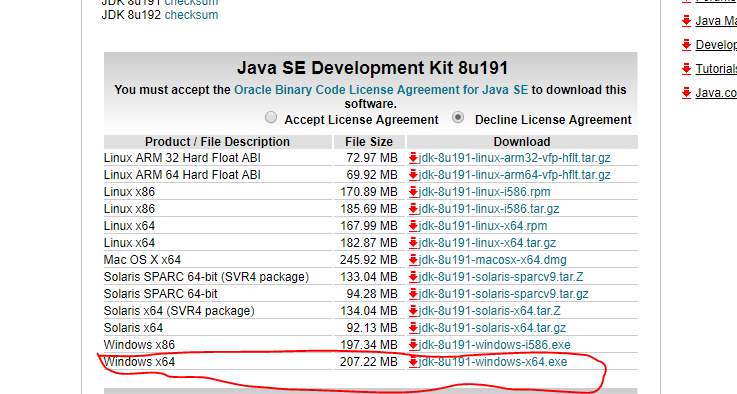Click the File Size column header
The height and width of the screenshot is (394, 737).
369,142
